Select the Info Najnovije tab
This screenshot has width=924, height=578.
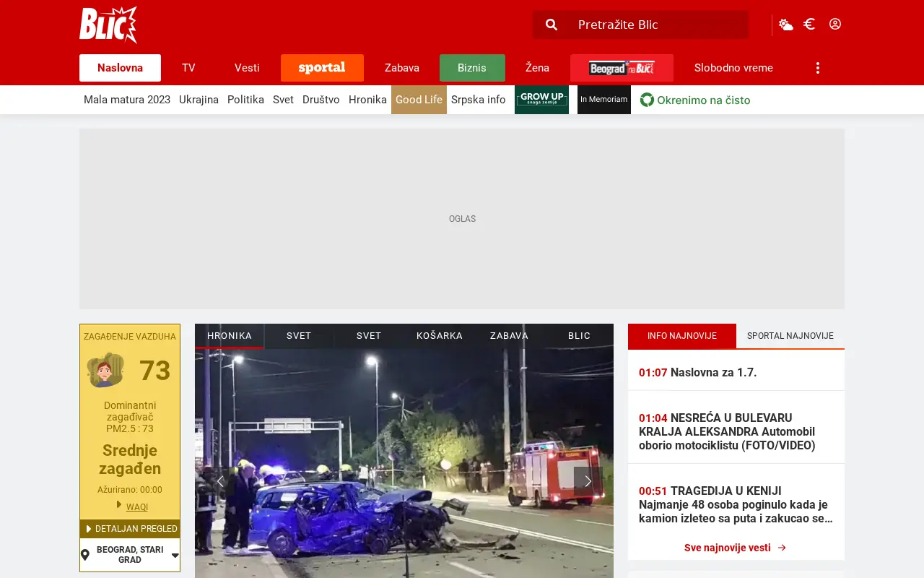pyautogui.click(x=682, y=336)
